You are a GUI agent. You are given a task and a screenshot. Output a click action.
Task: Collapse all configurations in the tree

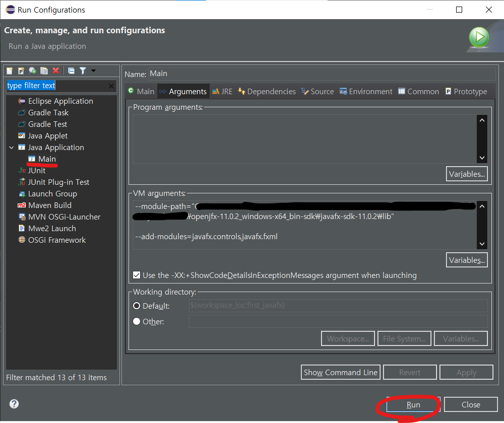point(72,70)
